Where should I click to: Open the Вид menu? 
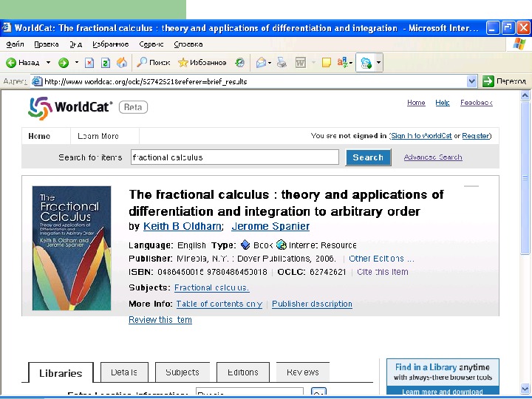(x=75, y=44)
